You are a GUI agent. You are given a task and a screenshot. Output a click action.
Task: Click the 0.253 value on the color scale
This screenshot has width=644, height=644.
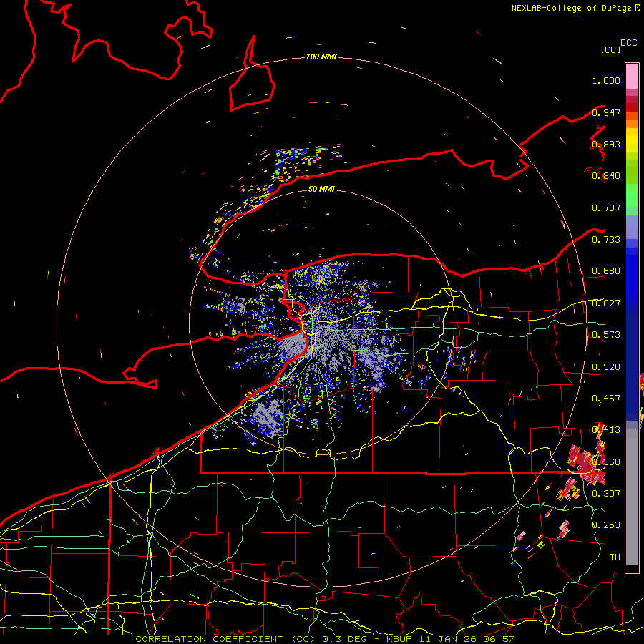606,525
